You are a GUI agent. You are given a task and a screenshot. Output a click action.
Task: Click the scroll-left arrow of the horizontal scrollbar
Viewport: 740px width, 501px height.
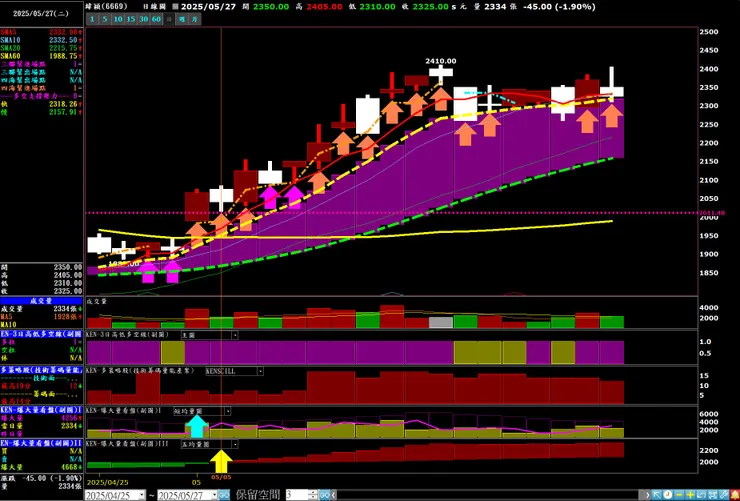pos(334,495)
